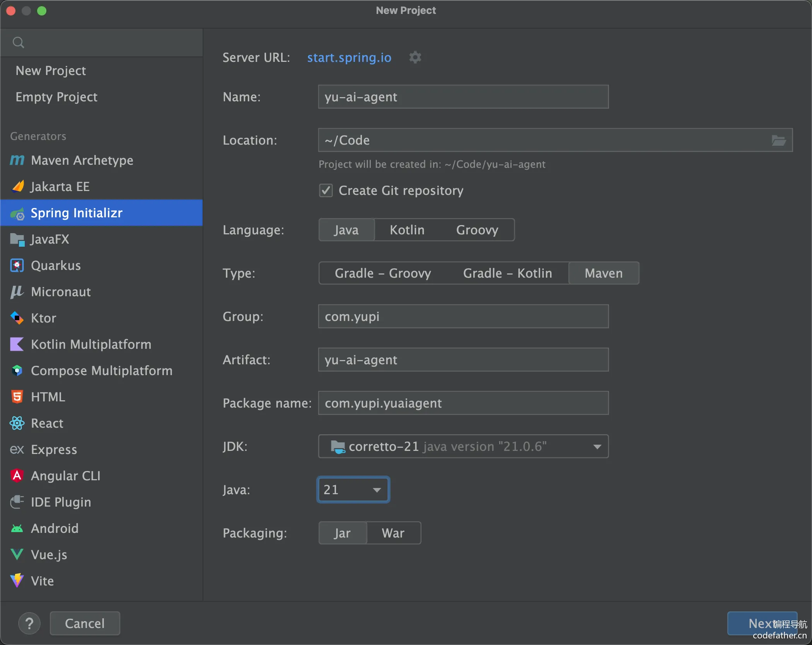Open the JDK corretto-21 dropdown
The width and height of the screenshot is (812, 645).
(463, 447)
